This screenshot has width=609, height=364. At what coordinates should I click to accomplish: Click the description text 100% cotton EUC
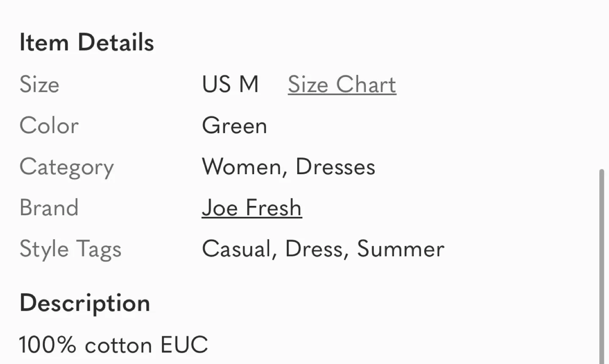click(113, 344)
